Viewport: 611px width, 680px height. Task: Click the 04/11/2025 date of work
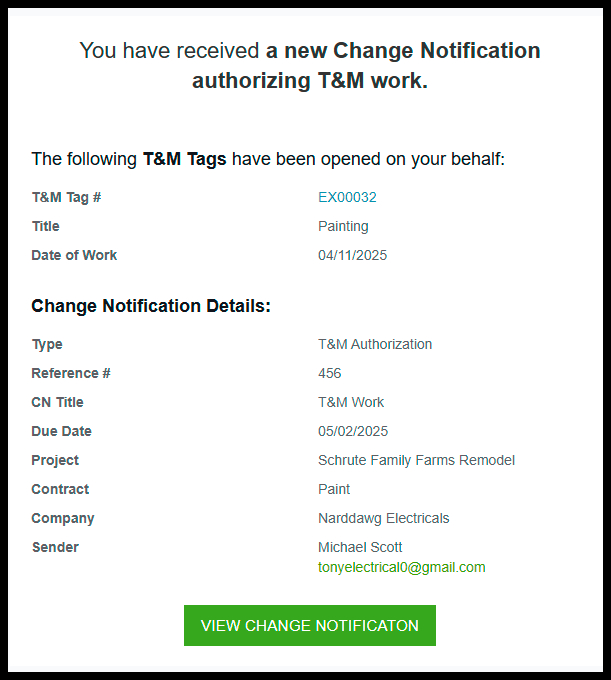pos(352,255)
